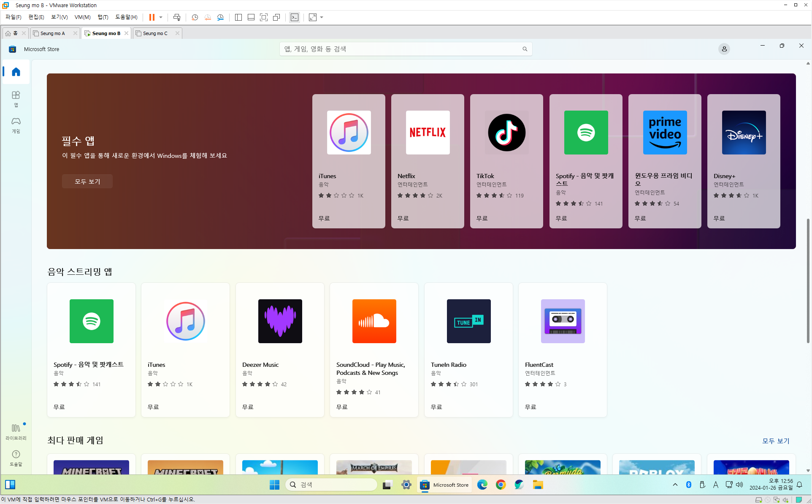Enter VMware full screen mode icon
The image size is (812, 504).
coord(264,17)
